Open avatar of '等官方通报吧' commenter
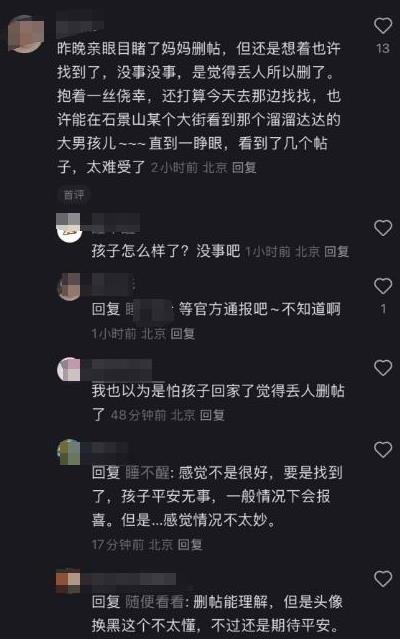 (69, 287)
